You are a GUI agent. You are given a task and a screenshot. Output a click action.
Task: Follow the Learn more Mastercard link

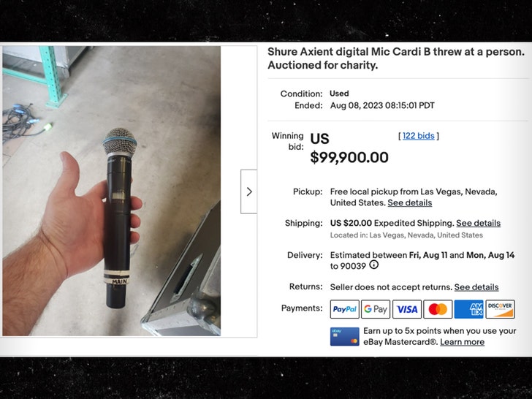[462, 341]
